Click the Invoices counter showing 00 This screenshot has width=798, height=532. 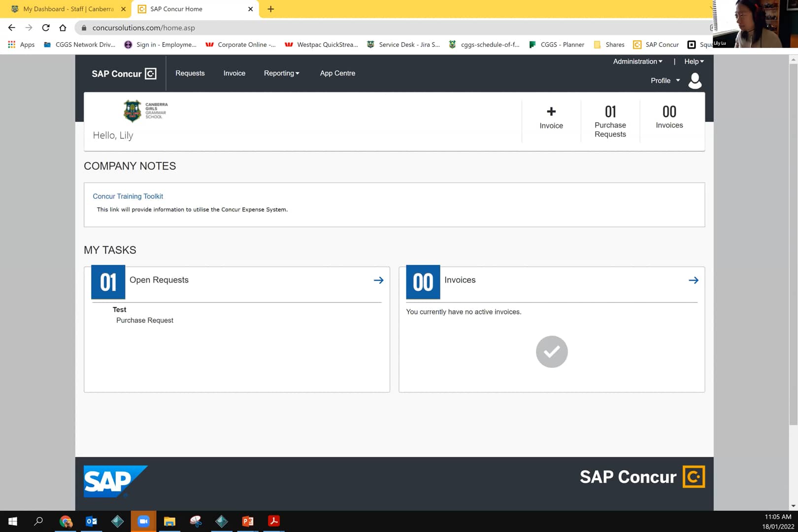(x=668, y=117)
